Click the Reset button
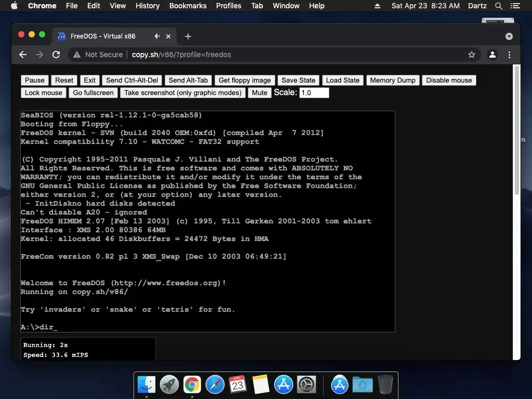This screenshot has height=399, width=532. pos(64,80)
